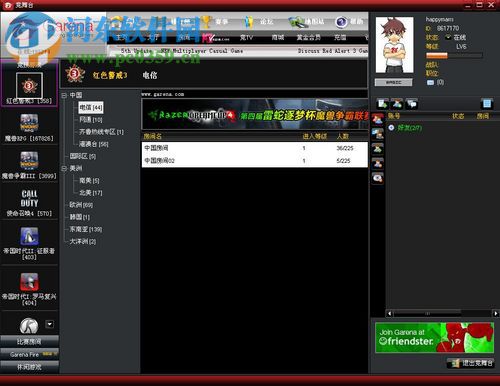Select 东南亚 [139] region

click(x=86, y=229)
